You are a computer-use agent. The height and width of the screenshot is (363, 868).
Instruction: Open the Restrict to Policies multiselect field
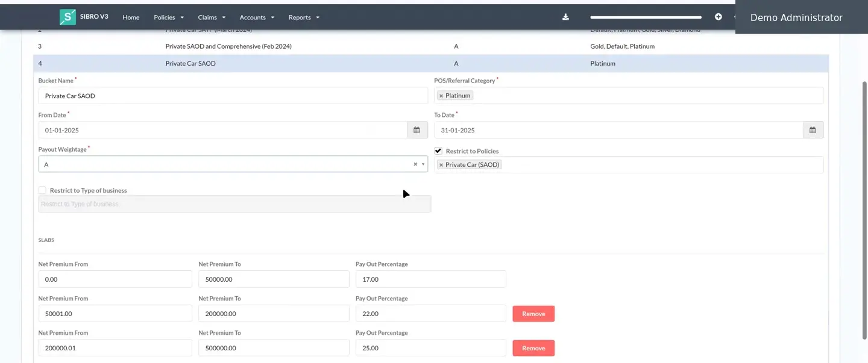click(x=629, y=165)
